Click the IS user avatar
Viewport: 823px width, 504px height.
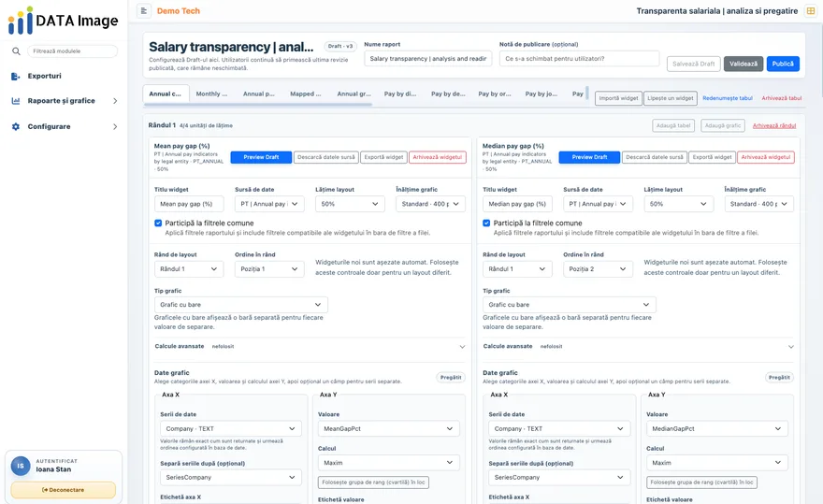(21, 466)
